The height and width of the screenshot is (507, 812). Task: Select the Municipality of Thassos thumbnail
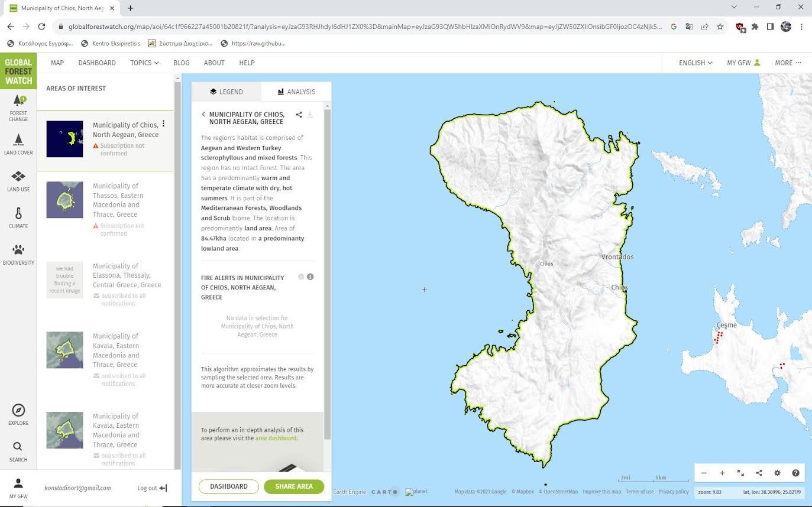click(64, 200)
